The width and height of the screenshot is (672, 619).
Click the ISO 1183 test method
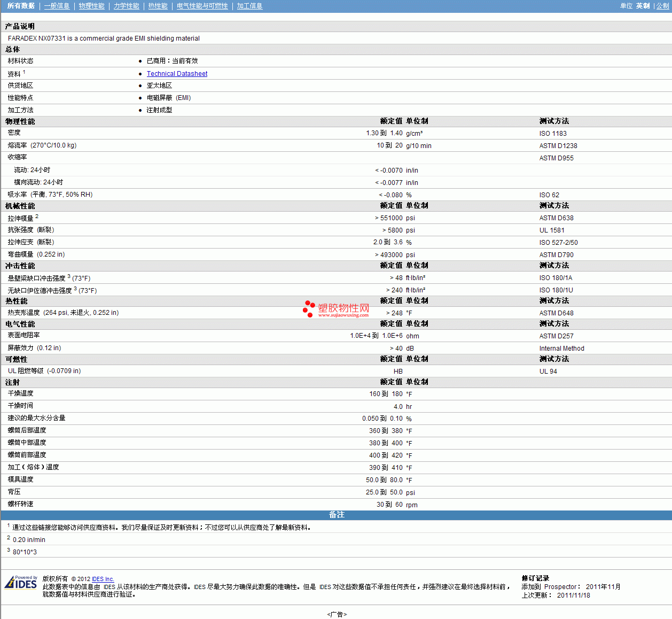coord(553,134)
